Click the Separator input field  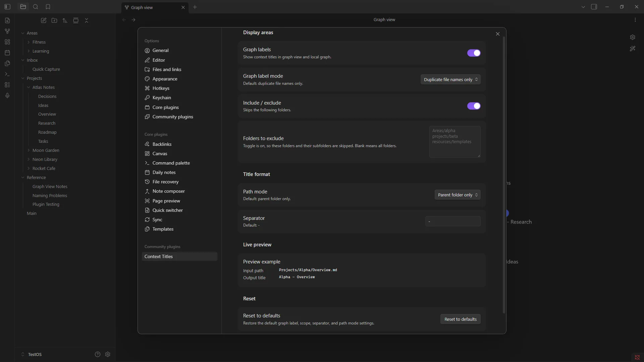click(x=453, y=221)
